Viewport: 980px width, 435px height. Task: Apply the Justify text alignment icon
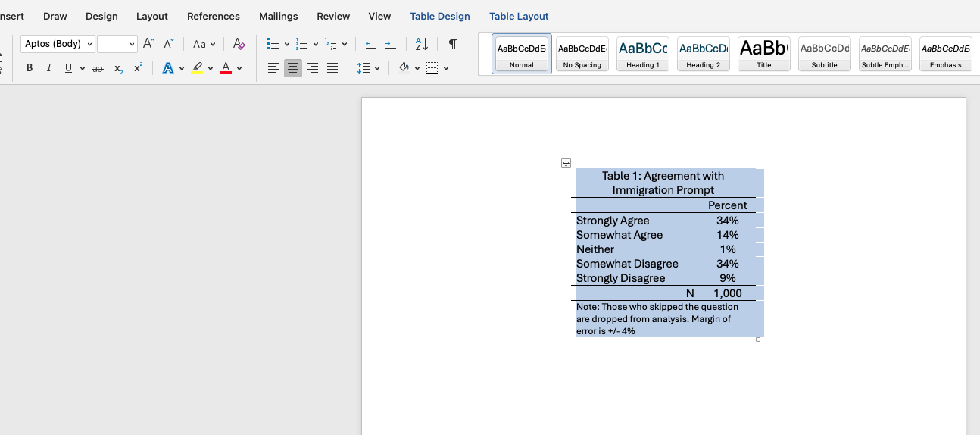pos(332,68)
